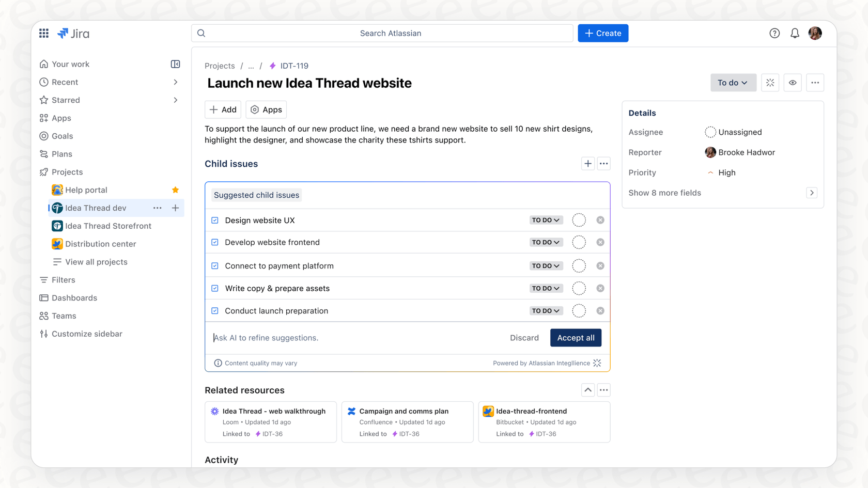Add a new child issue with the plus icon
868x488 pixels.
tap(587, 163)
